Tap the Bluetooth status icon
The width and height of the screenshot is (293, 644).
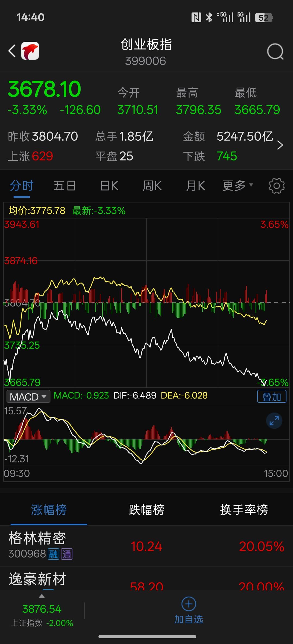coord(209,18)
